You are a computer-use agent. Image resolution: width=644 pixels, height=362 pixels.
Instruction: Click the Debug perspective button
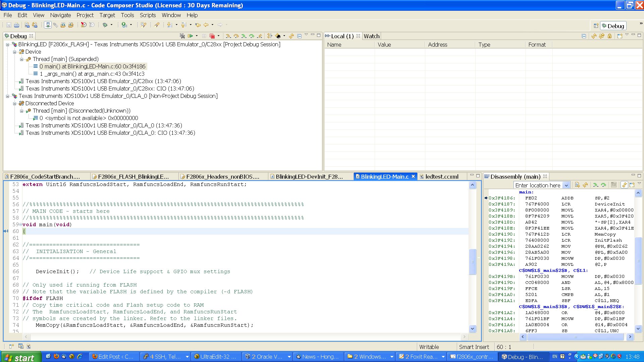[613, 26]
